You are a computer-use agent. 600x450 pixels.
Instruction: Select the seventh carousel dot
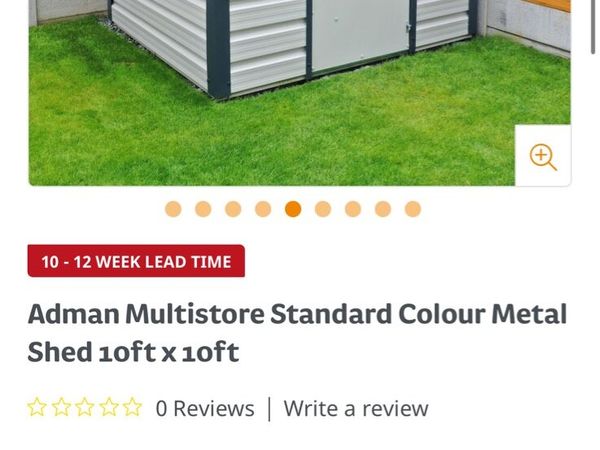coord(353,209)
